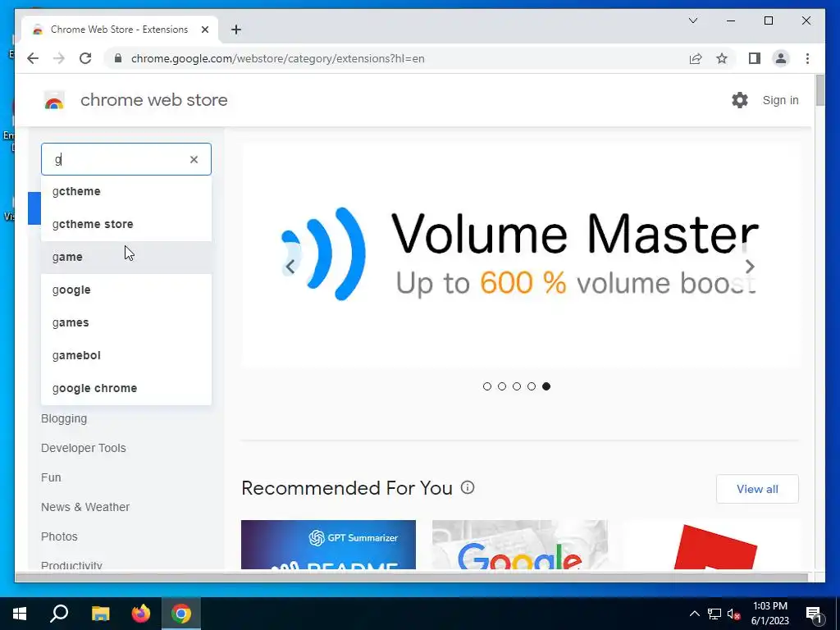The height and width of the screenshot is (630, 840).
Task: Click Sign in
Action: pyautogui.click(x=781, y=100)
